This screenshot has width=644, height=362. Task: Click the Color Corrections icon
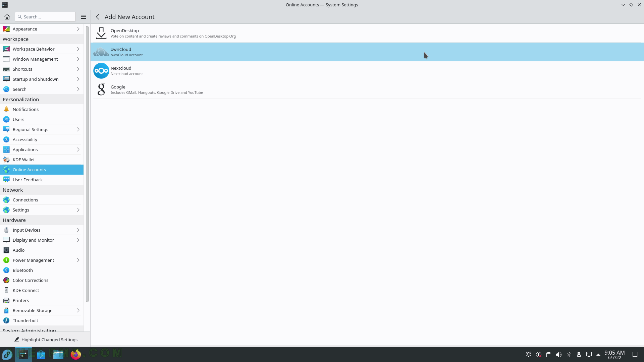[x=6, y=280]
